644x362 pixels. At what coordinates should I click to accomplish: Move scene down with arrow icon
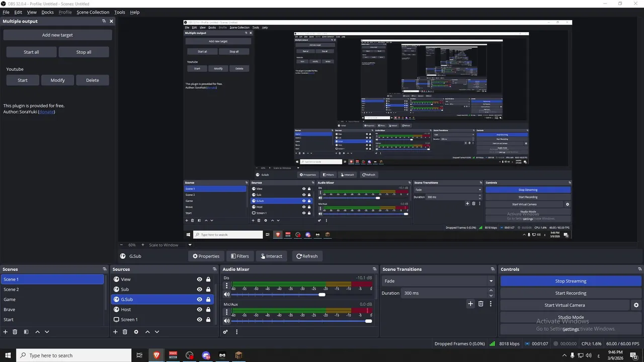47,332
